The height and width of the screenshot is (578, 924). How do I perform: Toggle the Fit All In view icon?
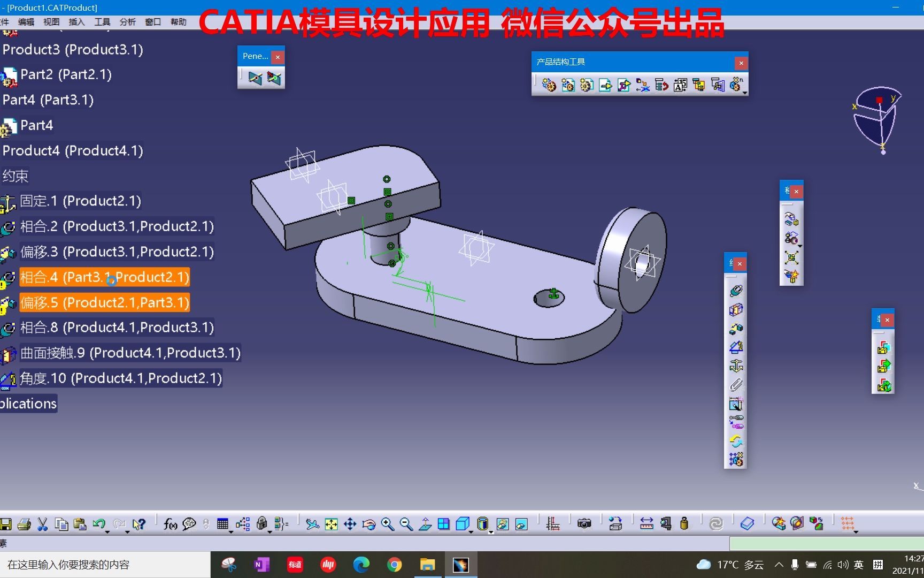(332, 524)
